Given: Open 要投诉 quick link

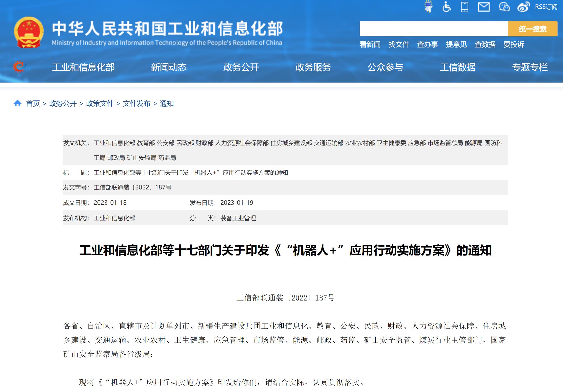Looking at the screenshot, I should click(514, 45).
